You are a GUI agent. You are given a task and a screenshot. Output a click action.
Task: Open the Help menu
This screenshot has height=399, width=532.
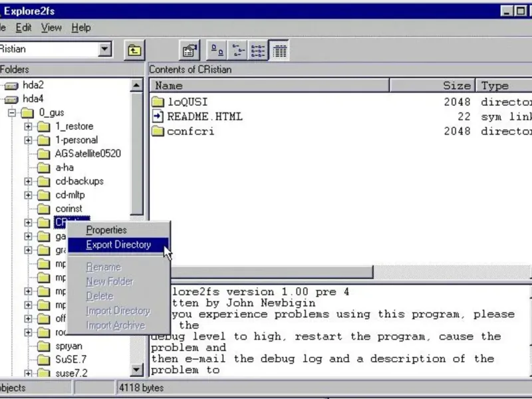coord(81,27)
